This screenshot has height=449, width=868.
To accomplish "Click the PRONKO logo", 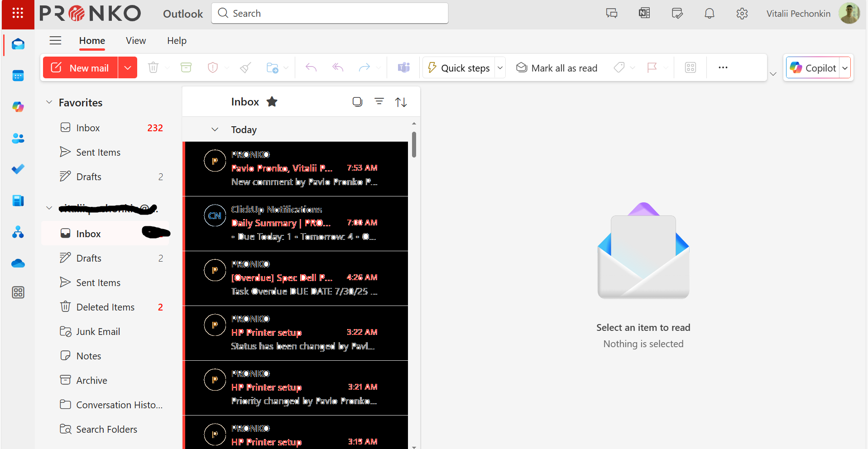I will (90, 14).
